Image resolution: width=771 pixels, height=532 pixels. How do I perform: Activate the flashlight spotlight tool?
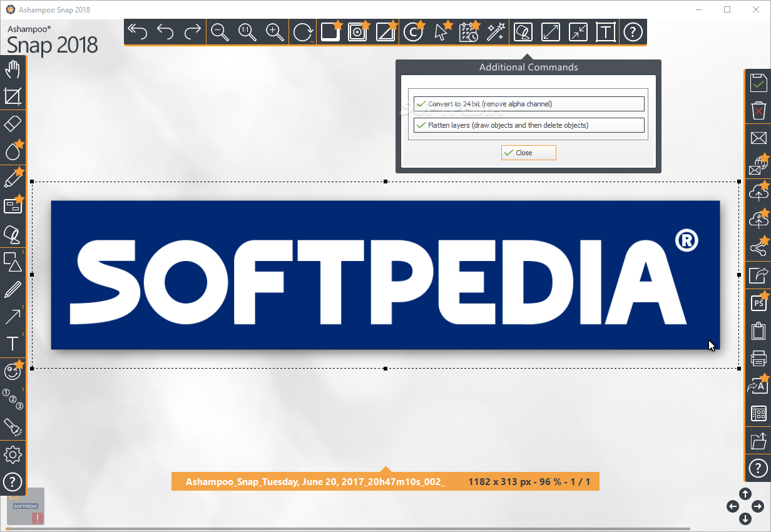pos(13,427)
